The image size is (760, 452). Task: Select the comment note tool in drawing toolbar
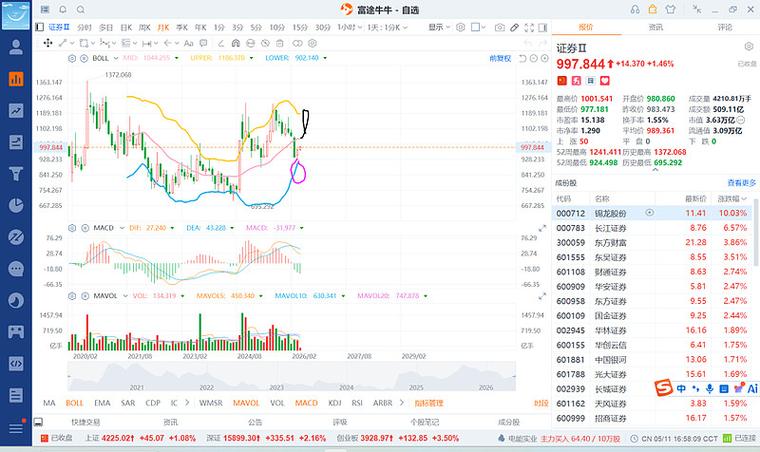204,43
